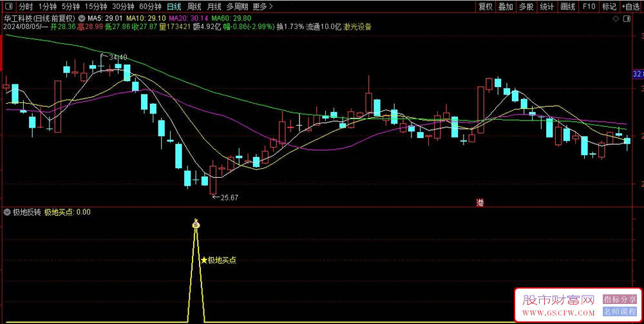644x324 pixels.
Task: Switch to the 5分钟 period tab
Action: tap(70, 6)
